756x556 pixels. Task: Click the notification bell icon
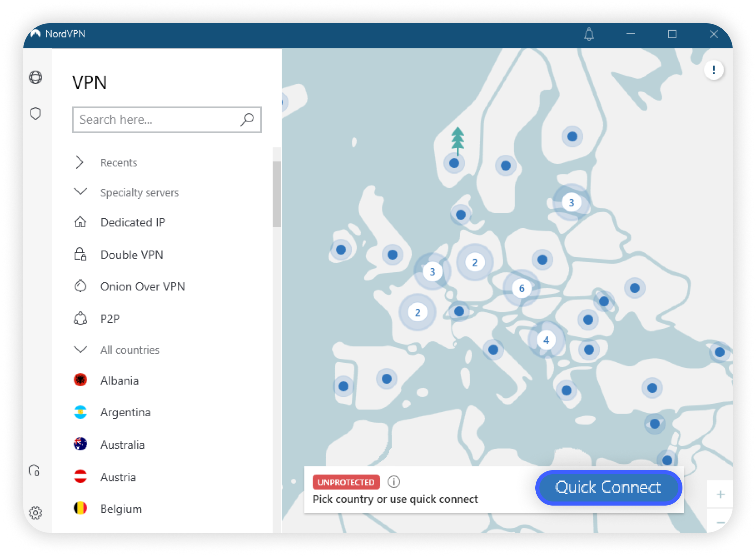tap(589, 34)
